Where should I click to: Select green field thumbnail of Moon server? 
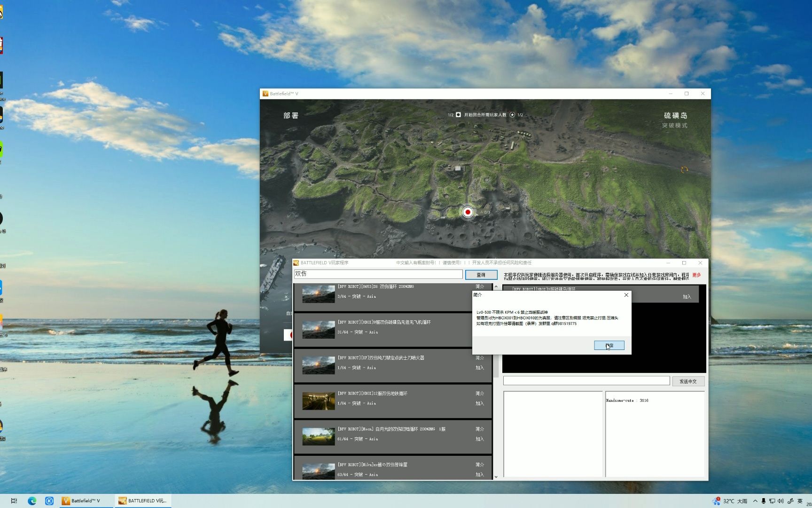pyautogui.click(x=319, y=437)
